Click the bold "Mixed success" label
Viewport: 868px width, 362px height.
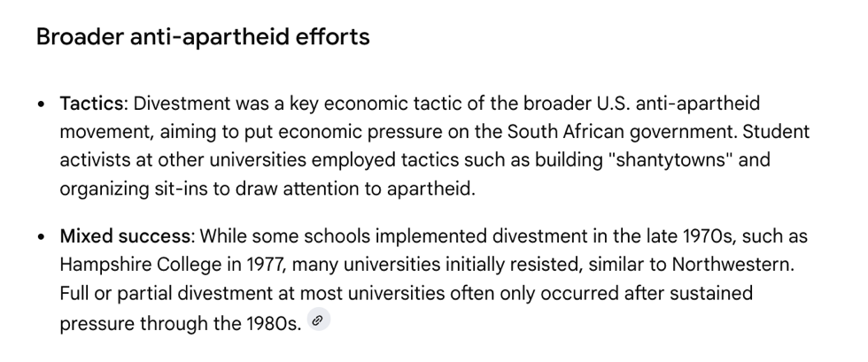point(125,237)
